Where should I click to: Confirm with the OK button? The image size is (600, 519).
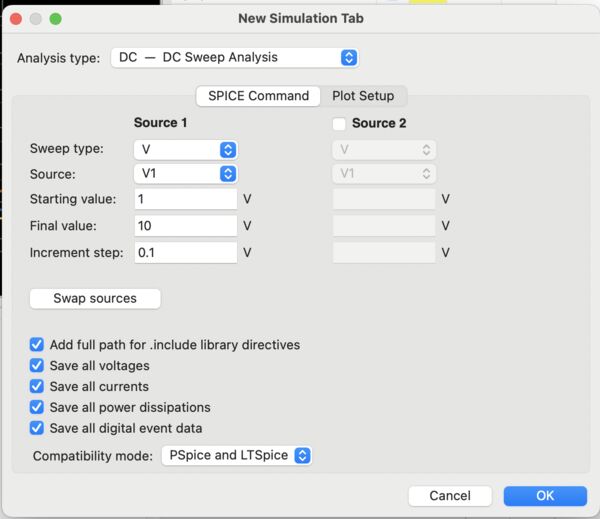tap(545, 496)
